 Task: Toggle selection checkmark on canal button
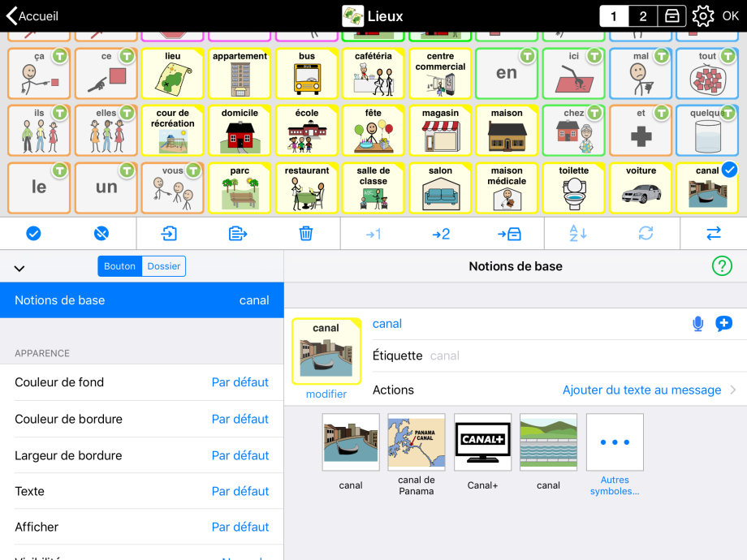tap(728, 170)
